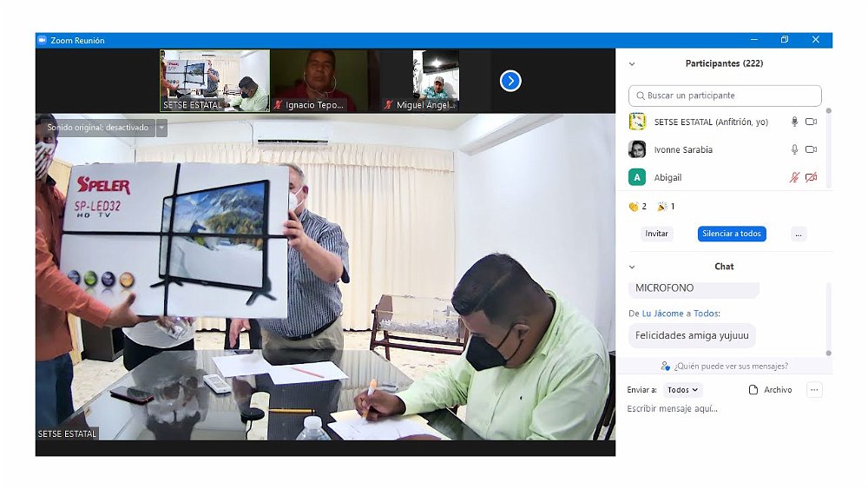Select Ignacio Tepo video thumbnail
Viewport: 868px width, 489px height.
[319, 80]
